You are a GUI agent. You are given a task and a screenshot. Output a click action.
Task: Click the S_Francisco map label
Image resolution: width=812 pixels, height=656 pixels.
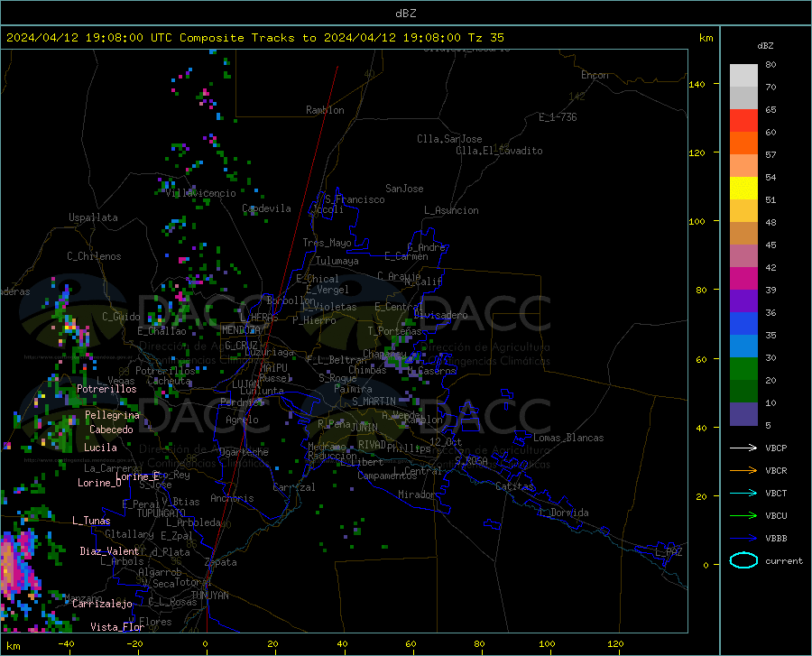pos(355,199)
